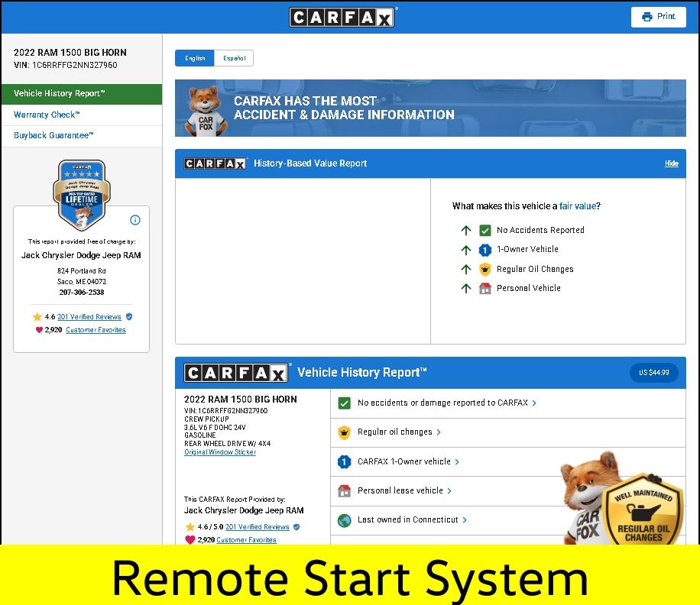Click the CREW PICKUP spec line
700x605 pixels.
coord(206,419)
